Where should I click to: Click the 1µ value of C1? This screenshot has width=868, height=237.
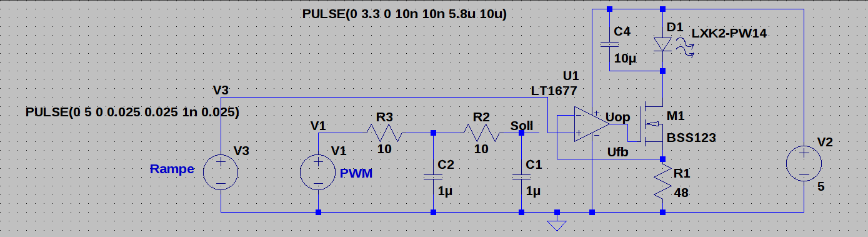click(x=533, y=191)
